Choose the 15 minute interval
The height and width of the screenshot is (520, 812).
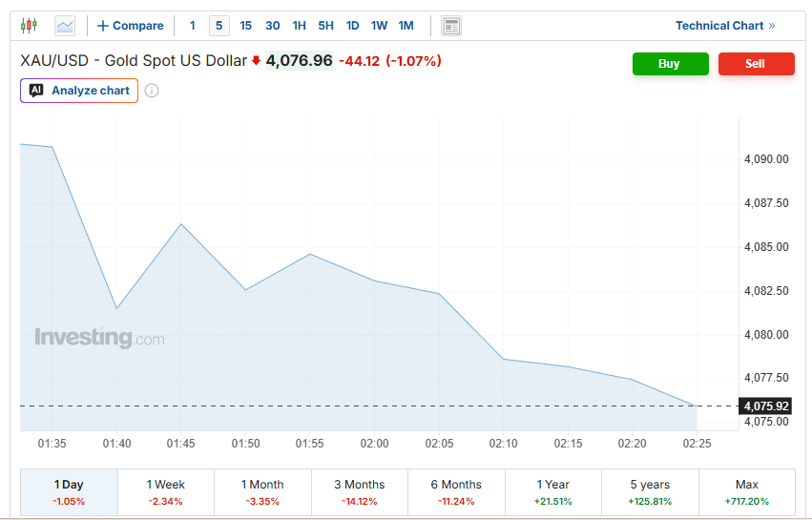[245, 26]
